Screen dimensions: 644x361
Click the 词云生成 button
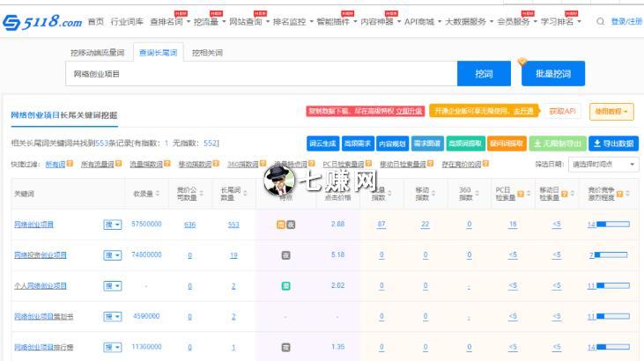point(322,144)
